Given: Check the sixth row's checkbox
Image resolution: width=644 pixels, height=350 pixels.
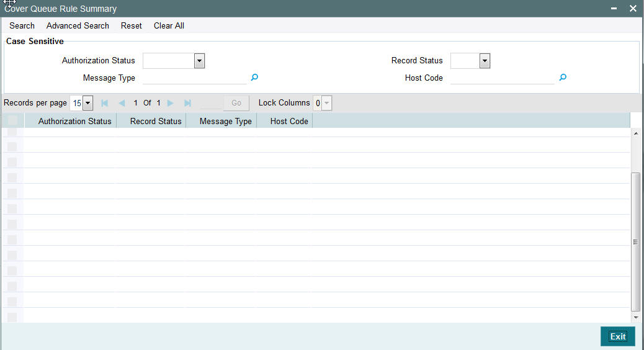Looking at the screenshot, I should point(12,209).
